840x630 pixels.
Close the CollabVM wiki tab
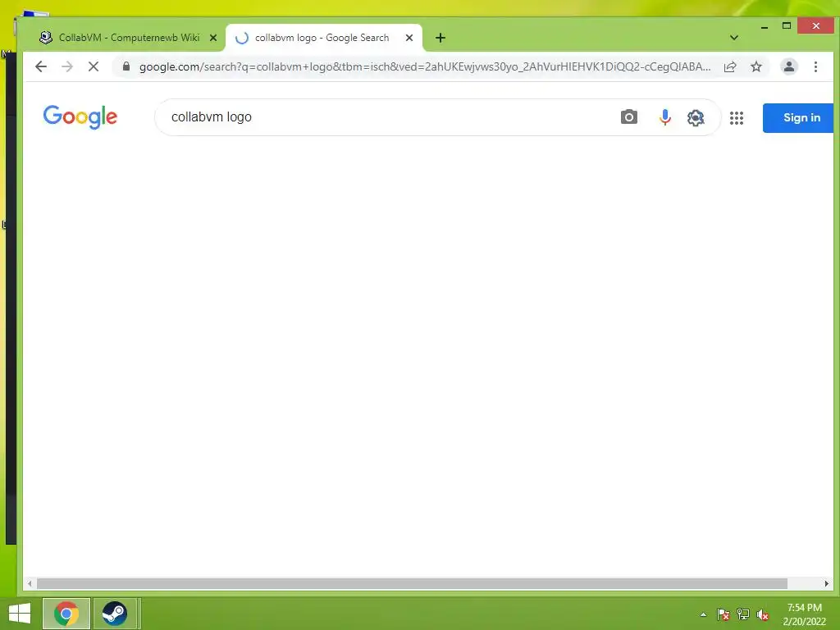213,38
